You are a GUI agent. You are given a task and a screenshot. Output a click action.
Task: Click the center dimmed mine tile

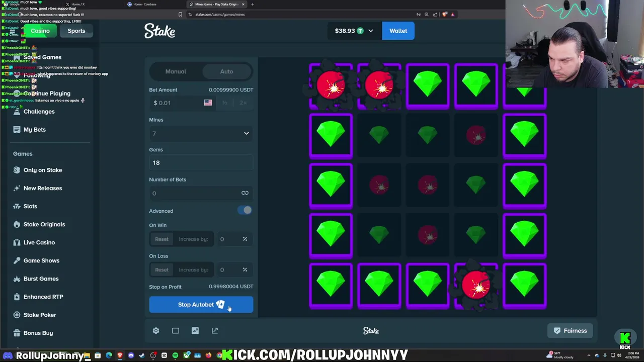pyautogui.click(x=428, y=185)
